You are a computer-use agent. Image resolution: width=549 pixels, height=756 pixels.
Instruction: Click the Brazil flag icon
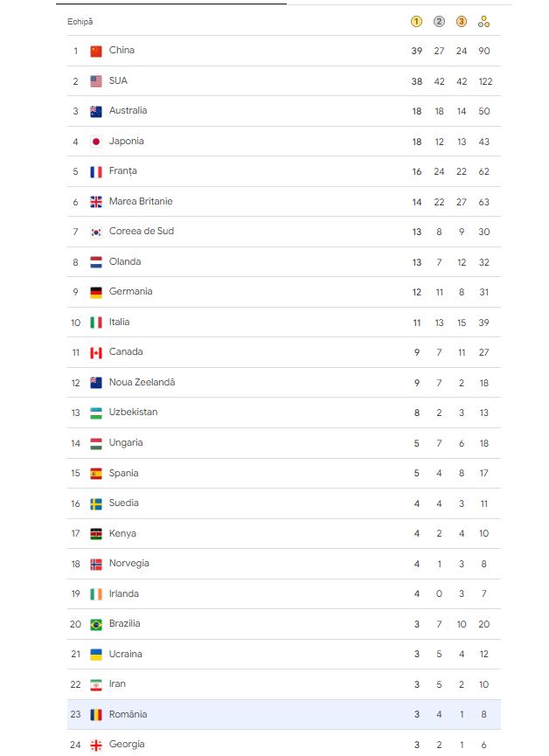pyautogui.click(x=96, y=624)
